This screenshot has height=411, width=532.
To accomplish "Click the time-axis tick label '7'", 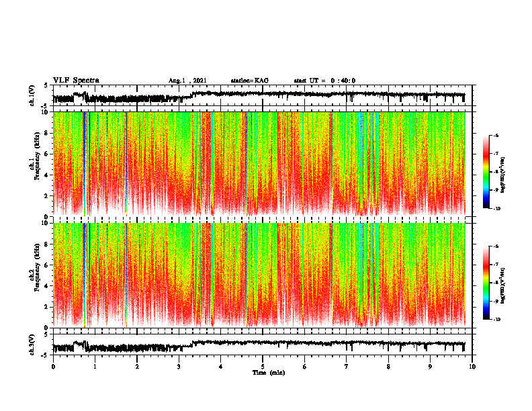I will coord(347,367).
